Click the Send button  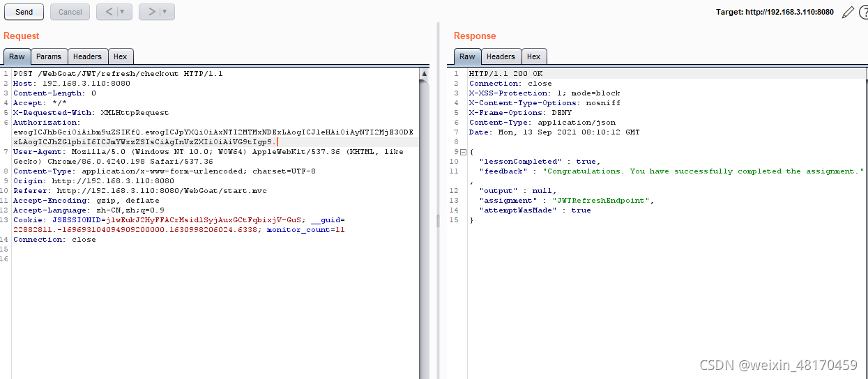[x=24, y=12]
